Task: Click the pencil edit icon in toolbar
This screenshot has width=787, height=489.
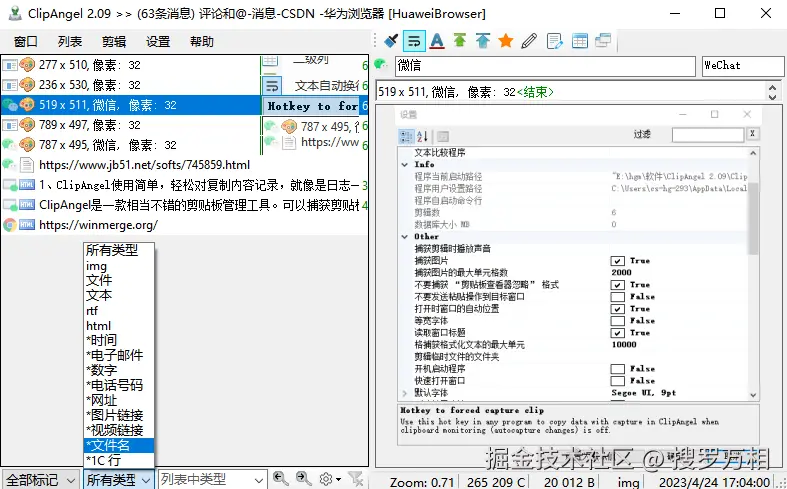Action: click(530, 41)
